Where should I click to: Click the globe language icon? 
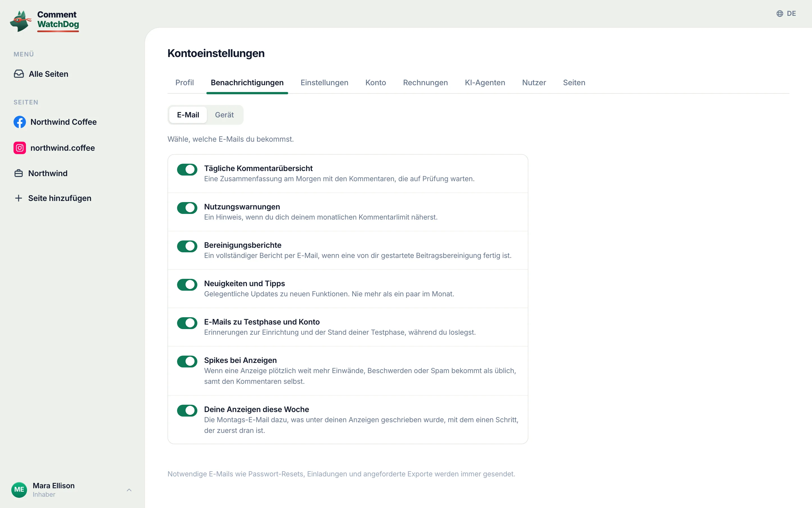[780, 14]
